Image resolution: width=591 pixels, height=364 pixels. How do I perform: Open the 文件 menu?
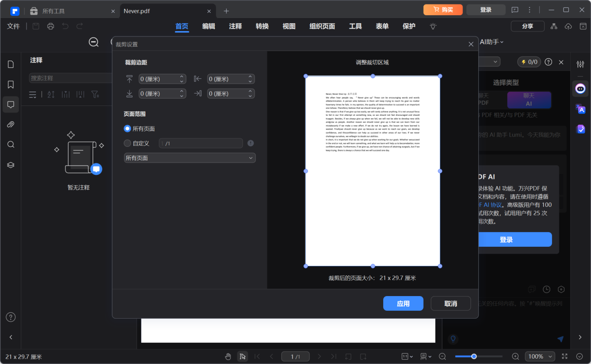[13, 26]
